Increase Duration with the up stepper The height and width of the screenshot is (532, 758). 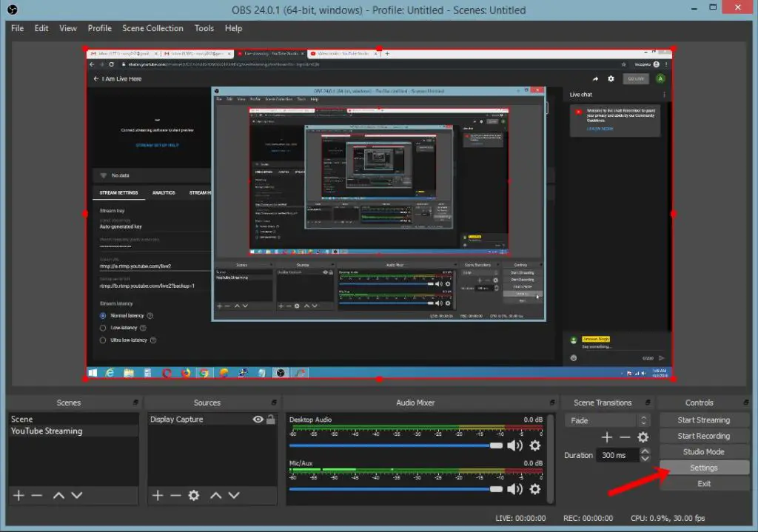[645, 451]
